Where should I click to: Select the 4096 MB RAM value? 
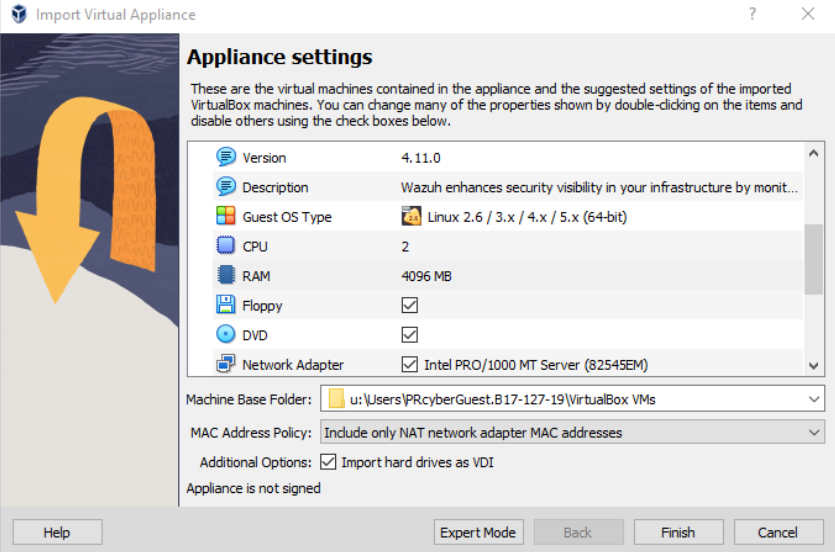[x=426, y=276]
